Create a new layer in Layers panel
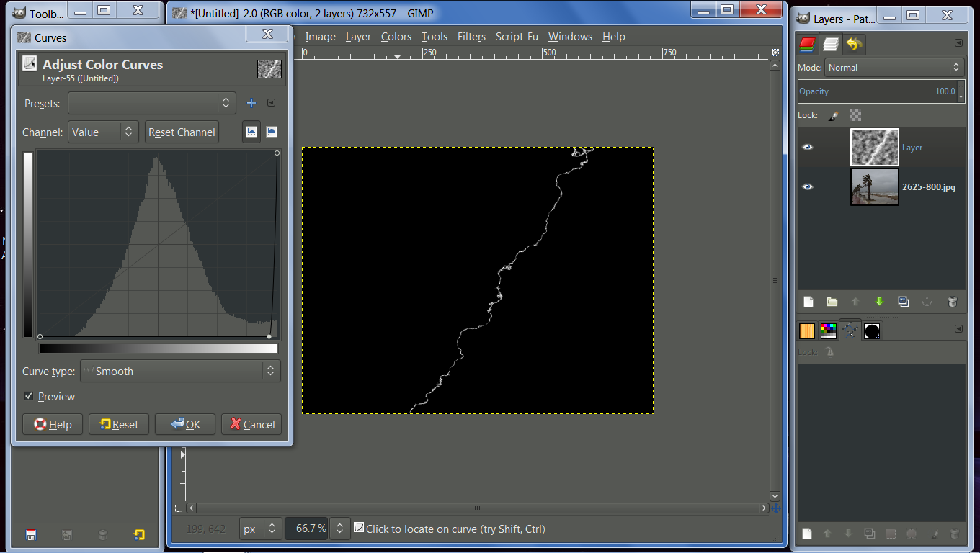Viewport: 980px width, 553px height. tap(808, 302)
